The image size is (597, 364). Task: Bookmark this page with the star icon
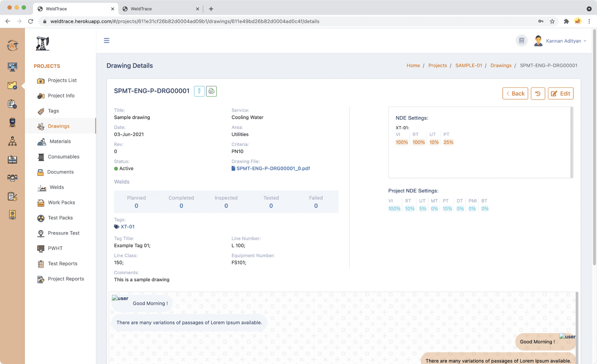pyautogui.click(x=552, y=21)
